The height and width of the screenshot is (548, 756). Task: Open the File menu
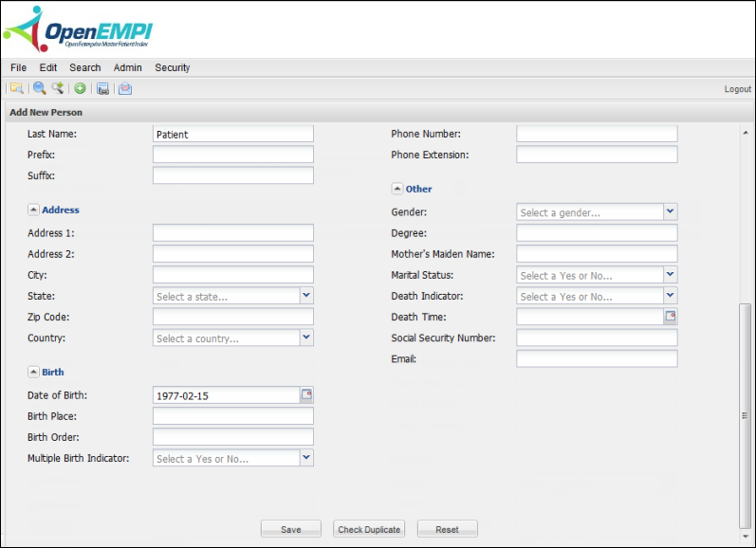(x=18, y=67)
